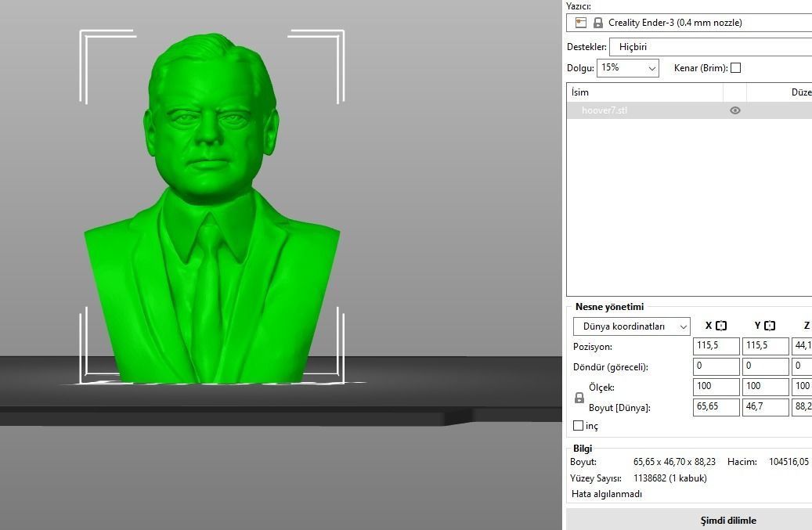Click the X axis mirror icon
The height and width of the screenshot is (530, 812).
coord(721,326)
